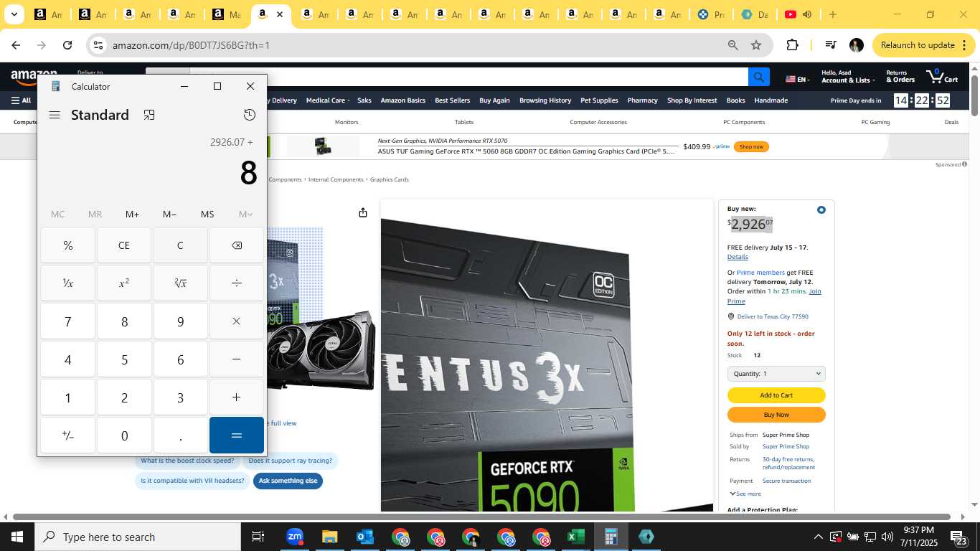Click the backspace key in Calculator
The image size is (980, 551).
point(237,245)
